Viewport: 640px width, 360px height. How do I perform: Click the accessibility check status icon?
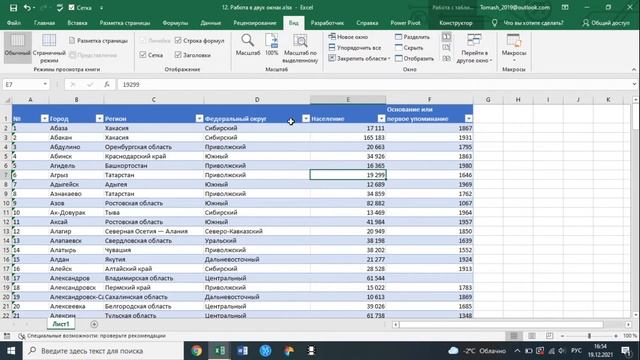tap(22, 336)
